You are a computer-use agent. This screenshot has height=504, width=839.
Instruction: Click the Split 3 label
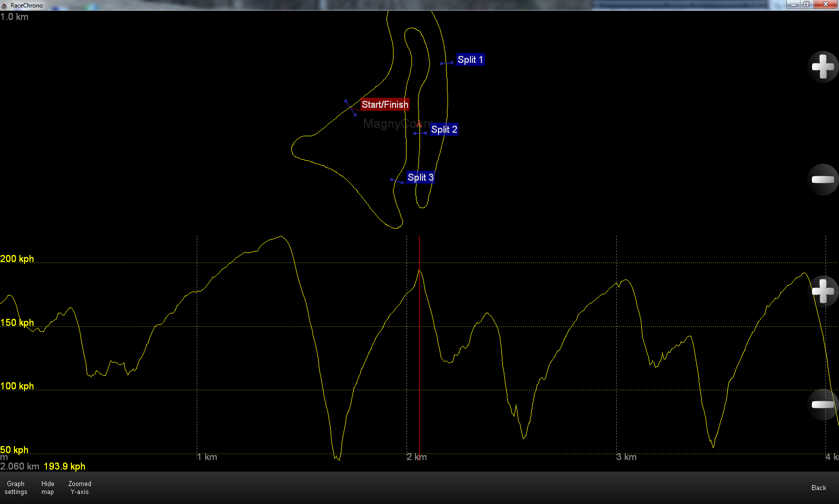(420, 177)
